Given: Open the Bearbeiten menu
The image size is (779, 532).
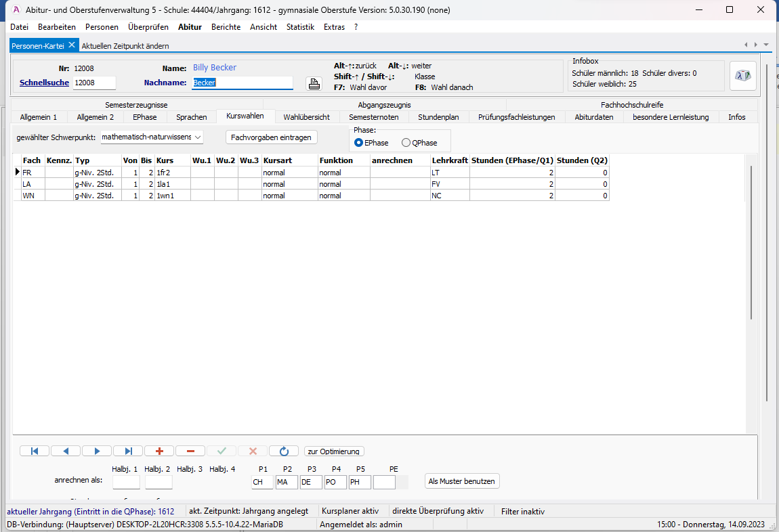Looking at the screenshot, I should (57, 27).
